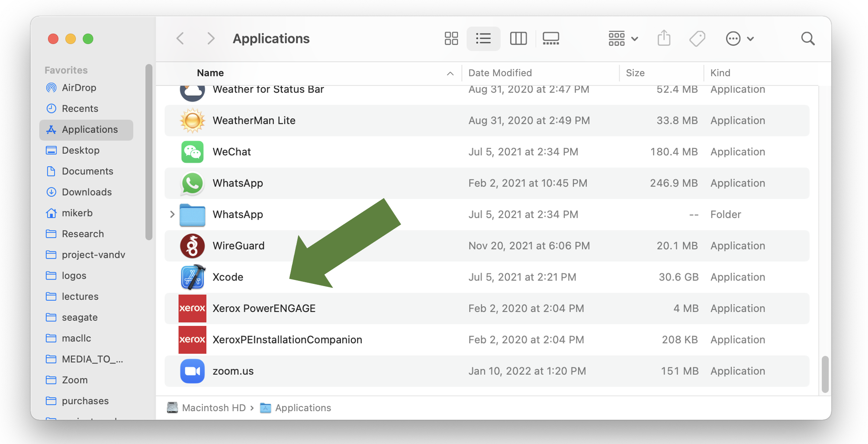Switch to gallery view in the toolbar
This screenshot has height=444, width=868.
point(550,39)
